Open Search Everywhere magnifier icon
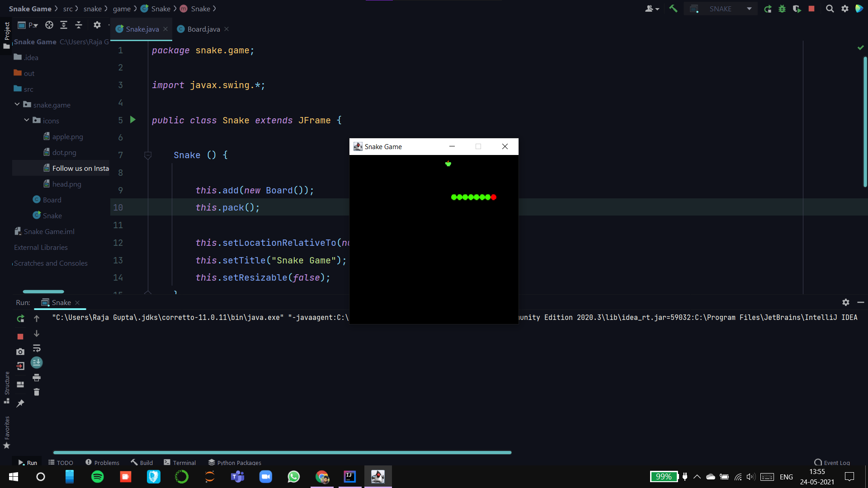 pos(830,9)
